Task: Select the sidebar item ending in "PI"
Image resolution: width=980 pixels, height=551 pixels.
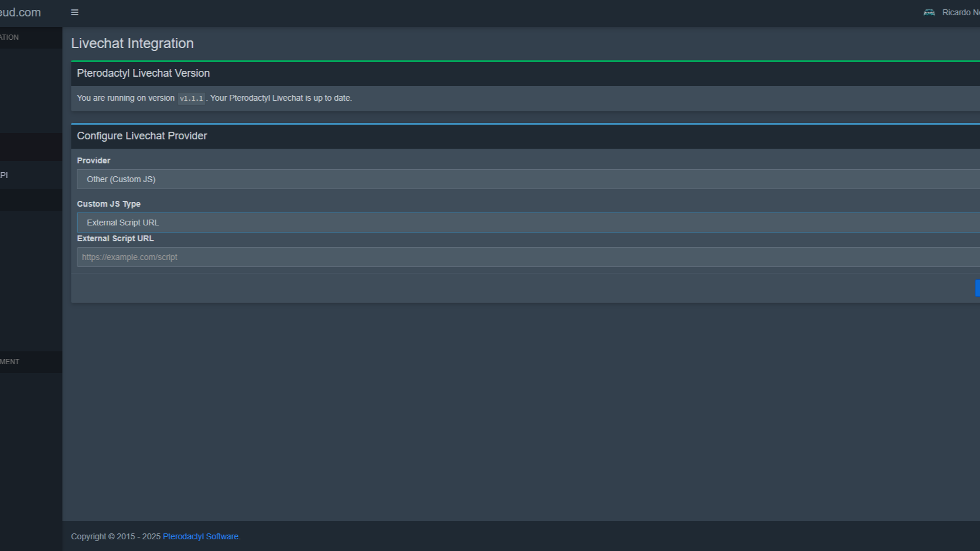Action: (5, 175)
